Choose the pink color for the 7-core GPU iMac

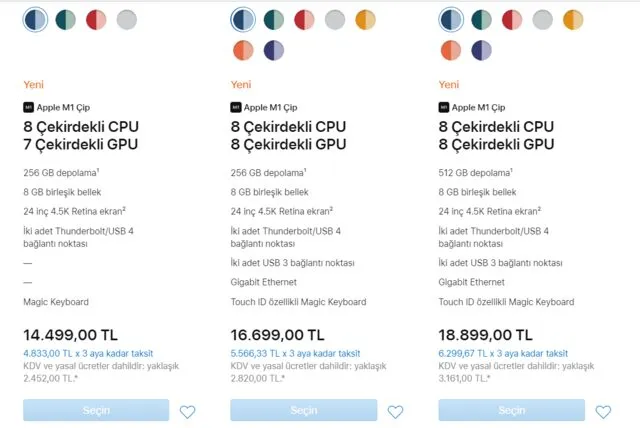point(96,19)
